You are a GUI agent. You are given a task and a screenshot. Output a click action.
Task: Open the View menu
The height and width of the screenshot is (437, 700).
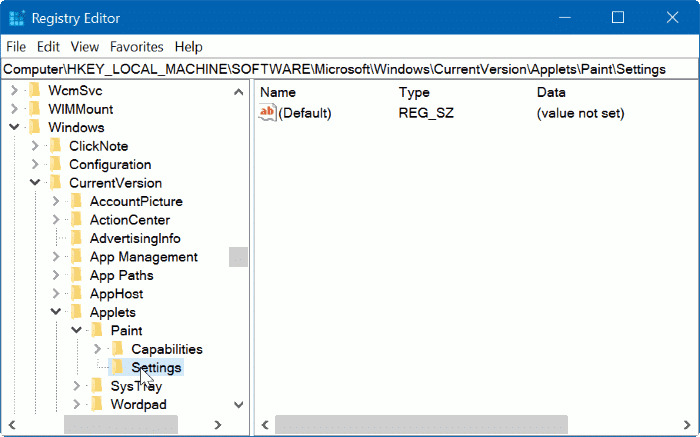click(84, 47)
